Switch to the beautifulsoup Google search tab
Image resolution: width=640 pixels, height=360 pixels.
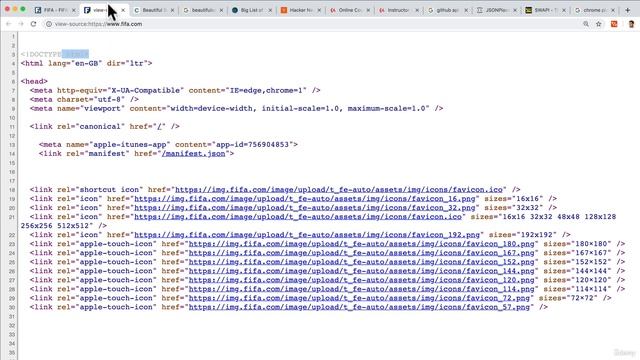pos(203,10)
